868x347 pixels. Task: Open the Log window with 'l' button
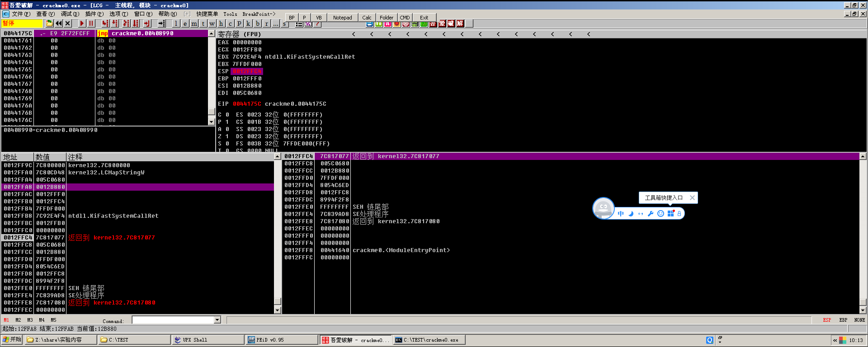tap(176, 23)
